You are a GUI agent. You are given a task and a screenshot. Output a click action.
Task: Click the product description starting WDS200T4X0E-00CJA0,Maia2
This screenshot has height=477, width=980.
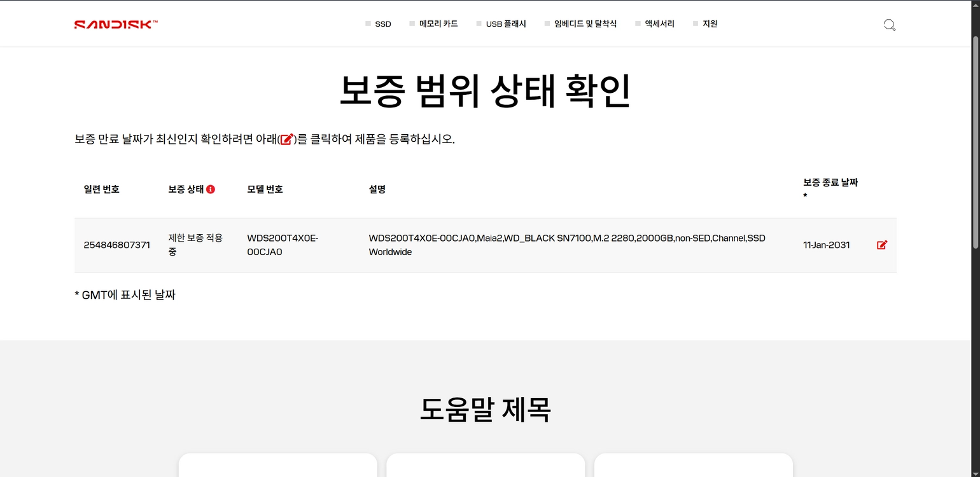[568, 245]
